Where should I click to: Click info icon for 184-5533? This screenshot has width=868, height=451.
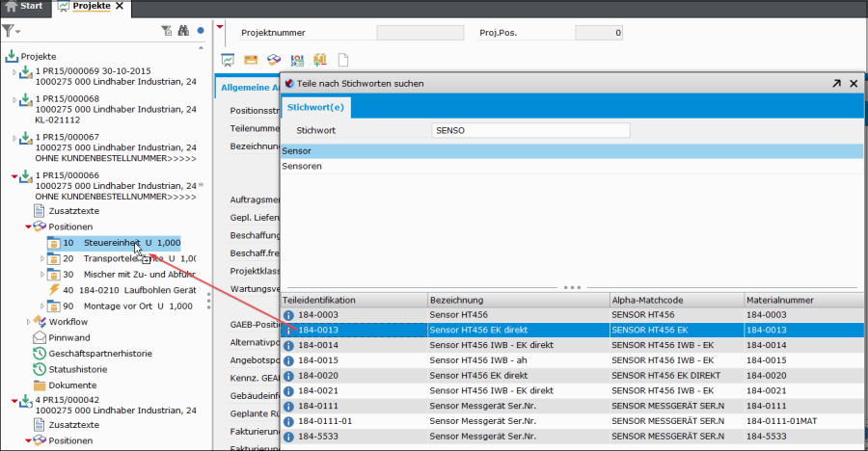[288, 437]
